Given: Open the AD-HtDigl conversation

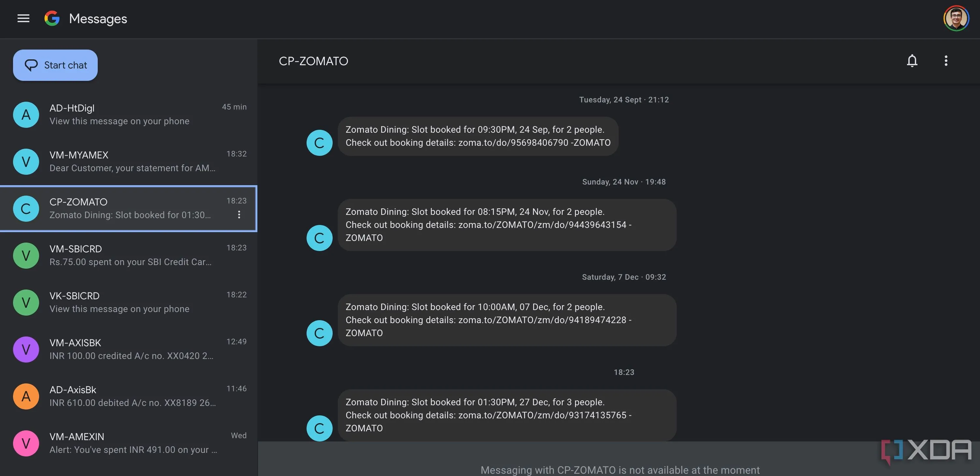Looking at the screenshot, I should point(129,115).
